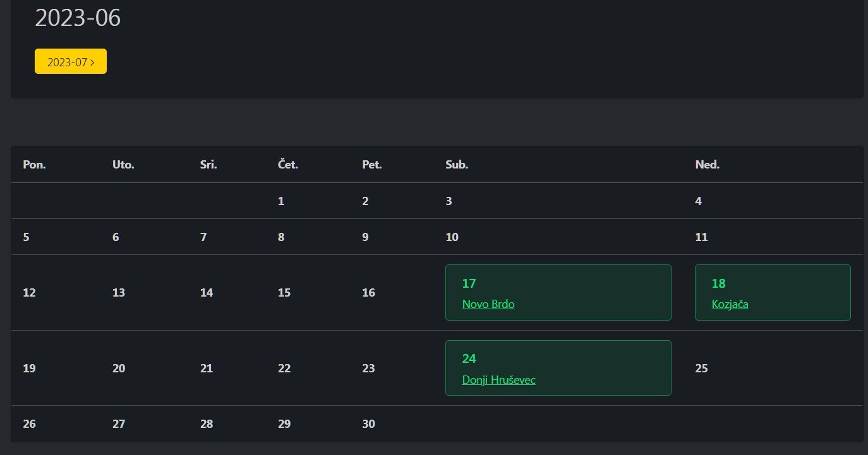Click the 2023-07 next month button
This screenshot has height=455, width=868.
click(x=70, y=61)
